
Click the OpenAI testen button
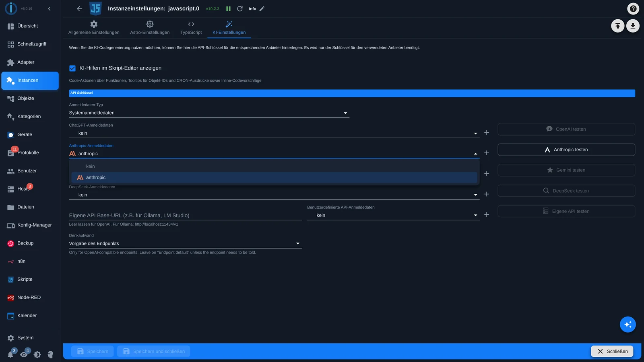[x=566, y=129]
